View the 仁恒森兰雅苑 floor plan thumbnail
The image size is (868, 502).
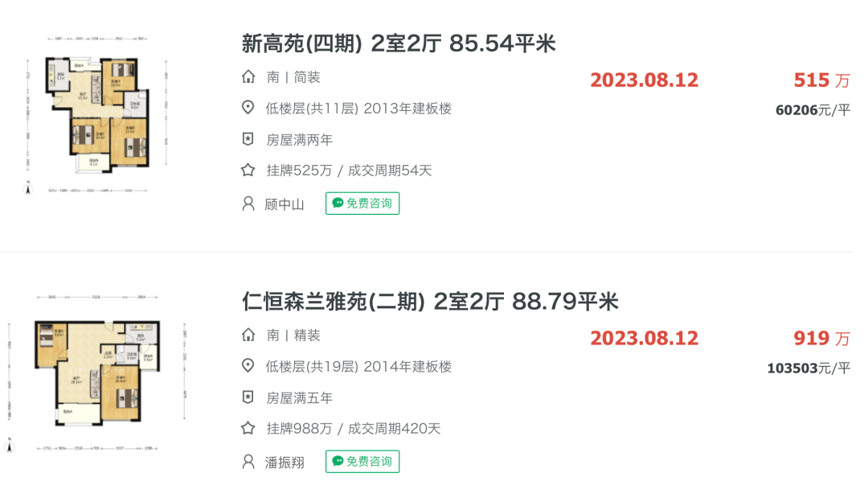(x=96, y=373)
